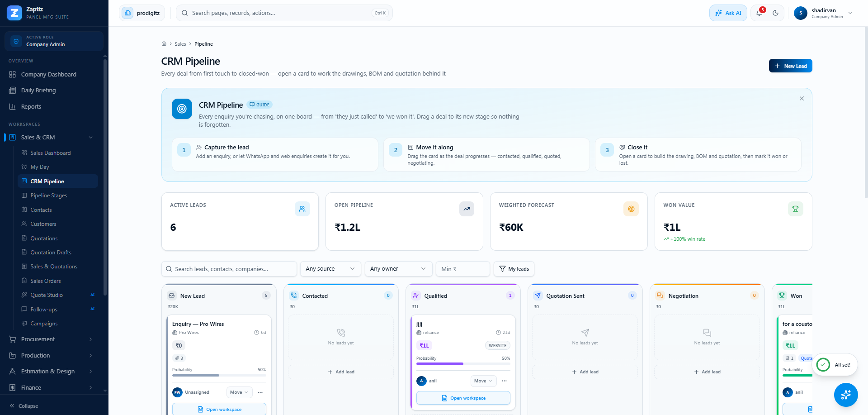Click the Weighted Forecast target icon
The image size is (868, 415).
tap(631, 209)
